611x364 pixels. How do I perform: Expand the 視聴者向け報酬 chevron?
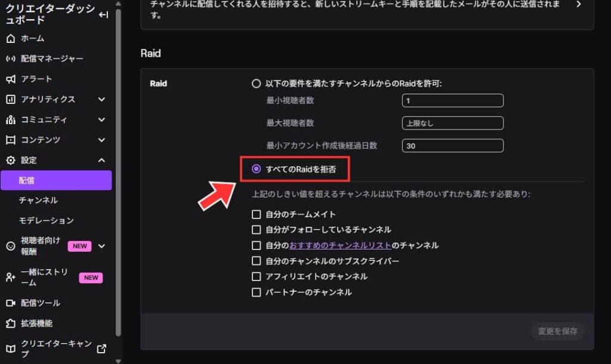click(x=101, y=246)
